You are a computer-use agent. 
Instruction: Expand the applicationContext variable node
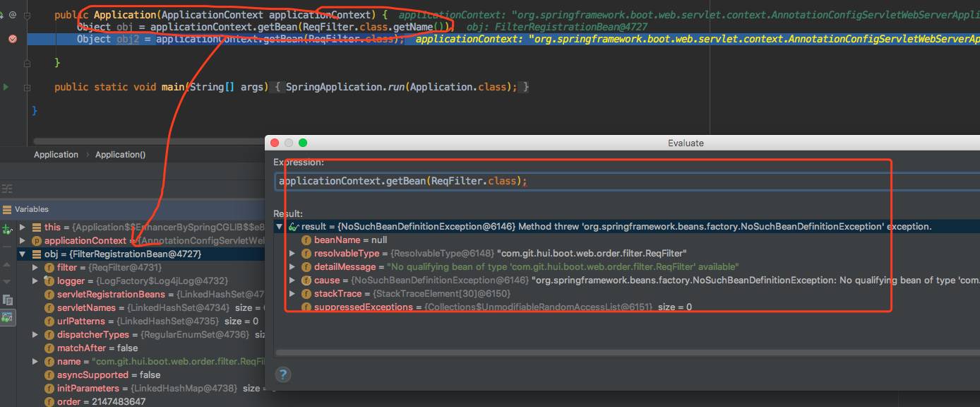pos(23,241)
